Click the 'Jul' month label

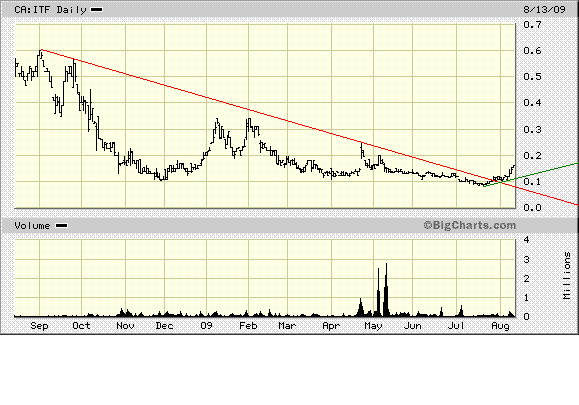[456, 326]
